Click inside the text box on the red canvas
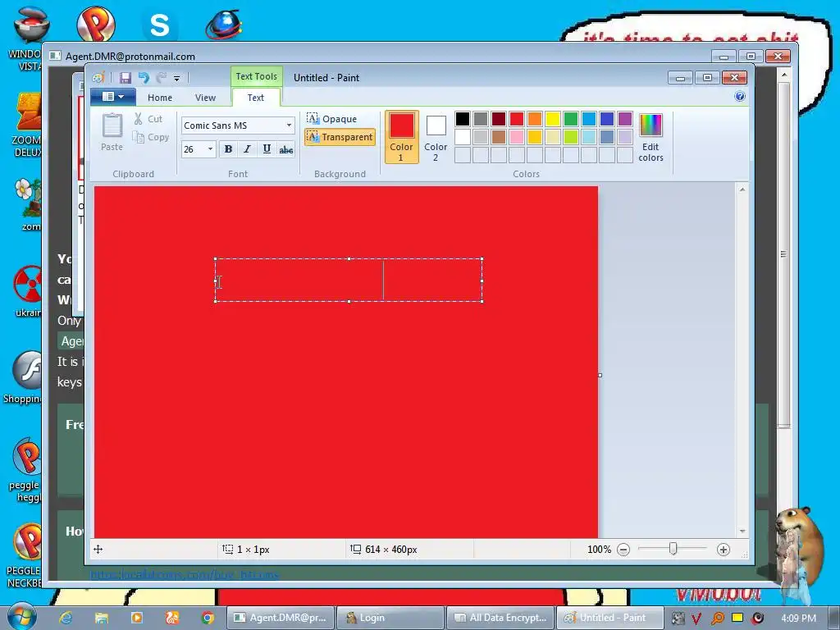 coord(349,281)
